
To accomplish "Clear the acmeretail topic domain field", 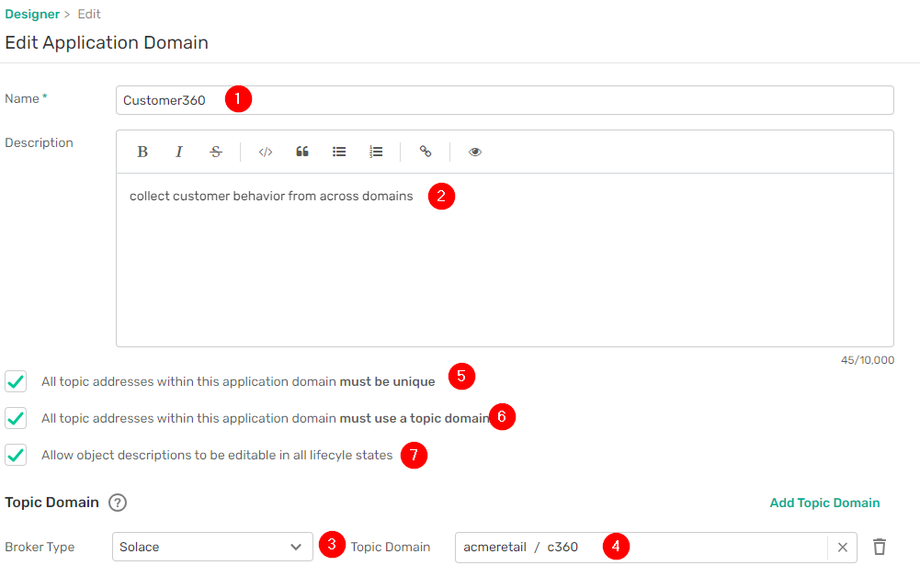I will click(842, 548).
